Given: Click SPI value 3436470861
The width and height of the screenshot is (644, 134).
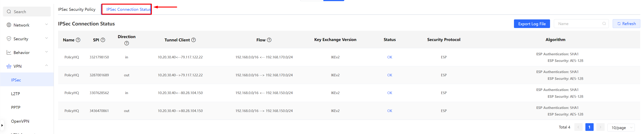Looking at the screenshot, I should click(x=99, y=111).
